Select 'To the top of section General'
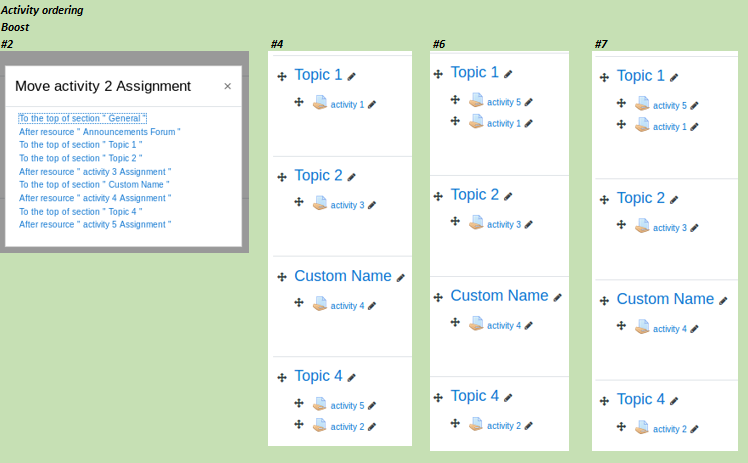Viewport: 748px width, 463px height. (83, 118)
